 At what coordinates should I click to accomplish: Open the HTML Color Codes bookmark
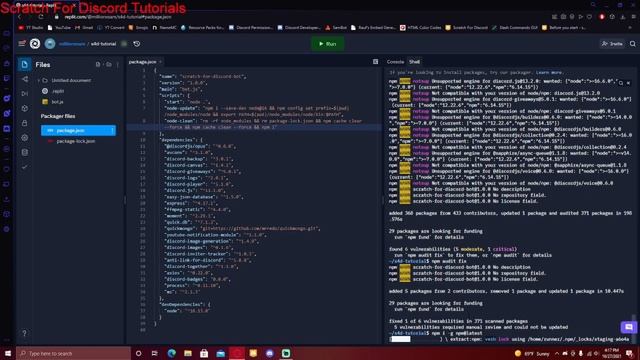[420, 28]
